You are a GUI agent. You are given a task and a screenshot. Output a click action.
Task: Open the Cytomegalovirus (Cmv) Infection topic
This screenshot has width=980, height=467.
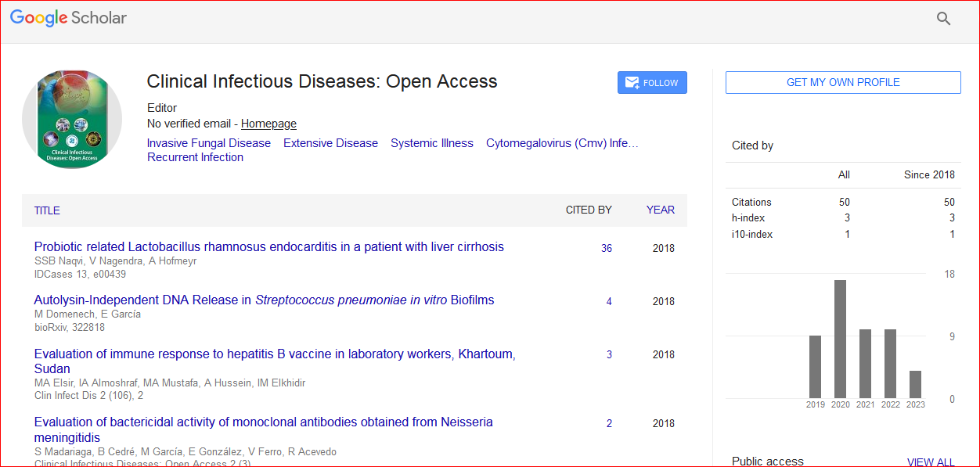[562, 143]
